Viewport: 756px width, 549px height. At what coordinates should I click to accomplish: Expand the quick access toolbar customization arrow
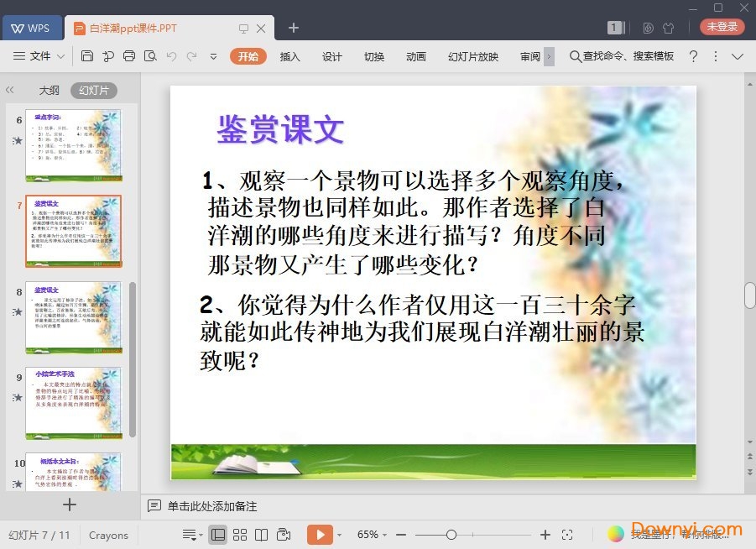[213, 56]
